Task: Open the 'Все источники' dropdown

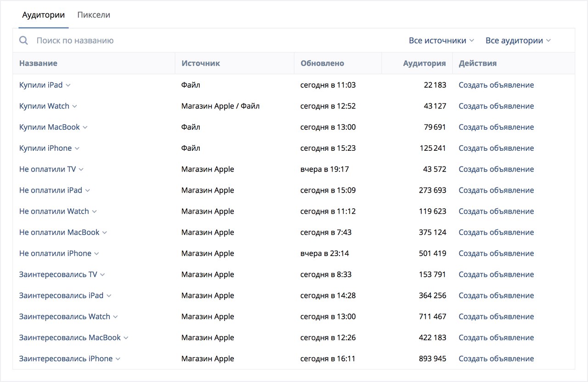Action: click(441, 40)
